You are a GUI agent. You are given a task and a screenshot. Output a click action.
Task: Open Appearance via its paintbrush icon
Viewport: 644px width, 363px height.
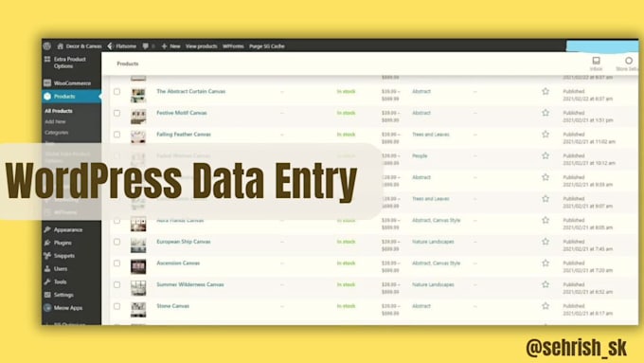(47, 229)
